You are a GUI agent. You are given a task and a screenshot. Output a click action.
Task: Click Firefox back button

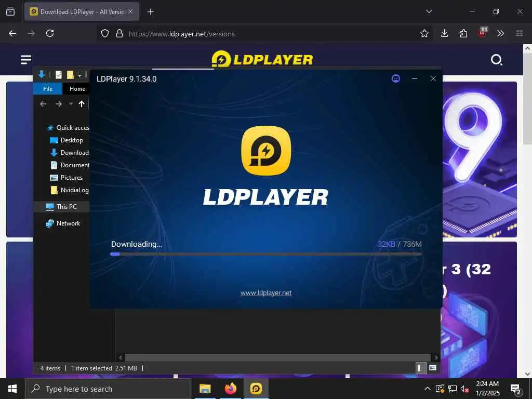[12, 33]
